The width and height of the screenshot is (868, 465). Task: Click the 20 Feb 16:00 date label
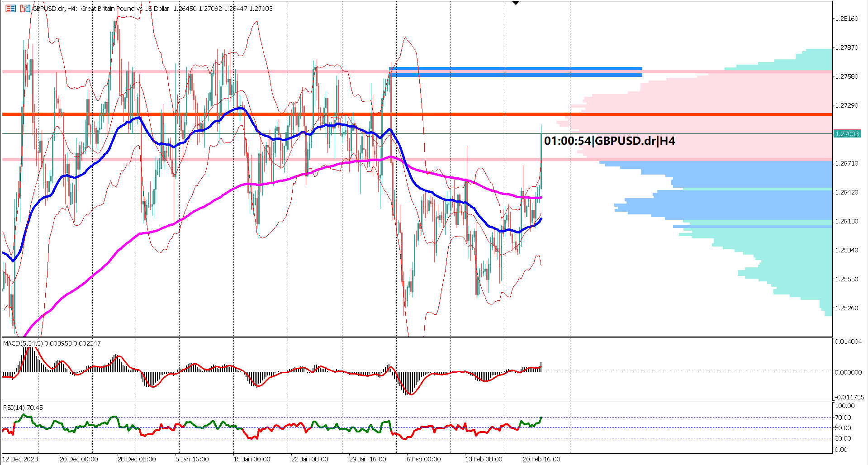541,459
